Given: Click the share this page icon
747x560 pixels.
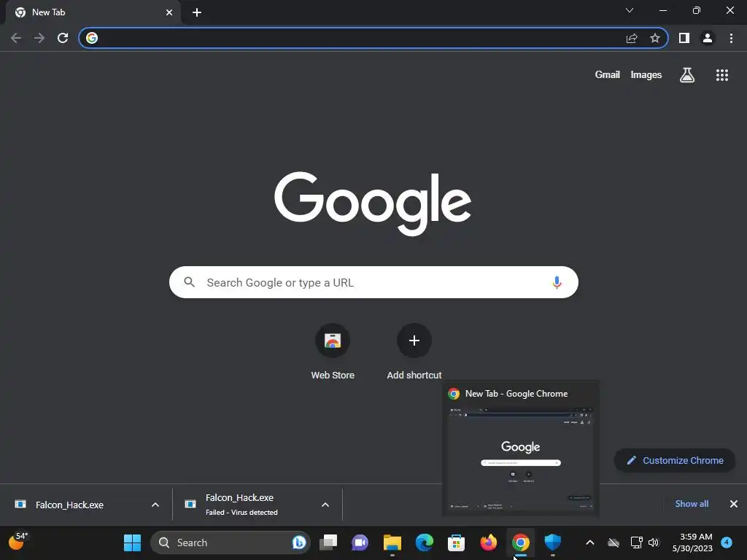Looking at the screenshot, I should pos(632,38).
